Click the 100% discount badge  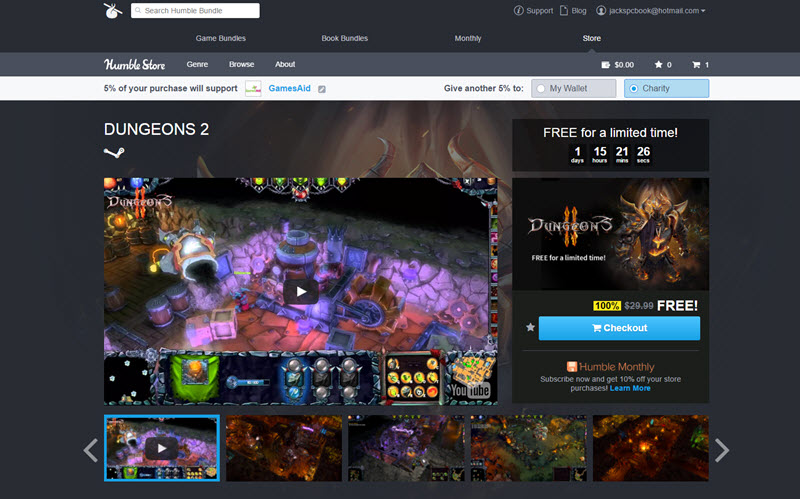[x=607, y=306]
